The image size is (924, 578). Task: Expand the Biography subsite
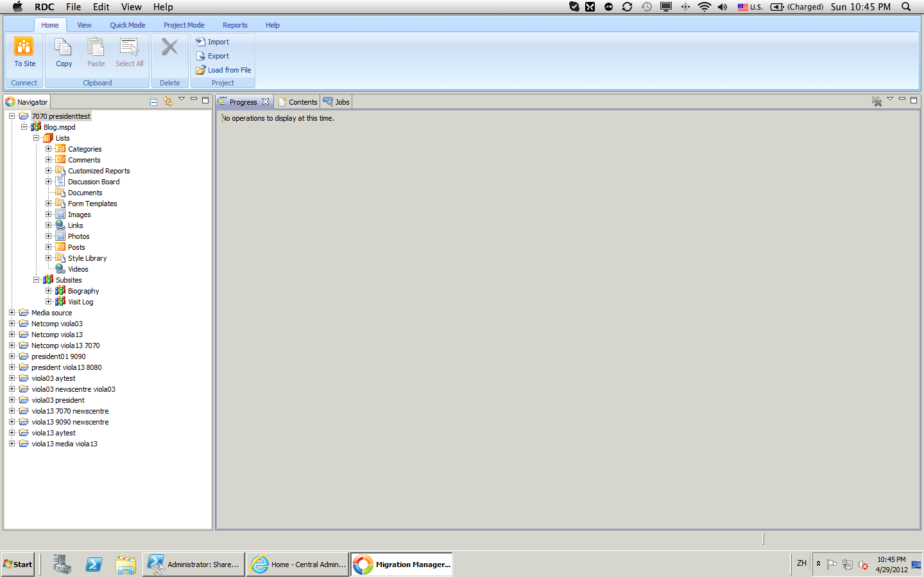(49, 291)
